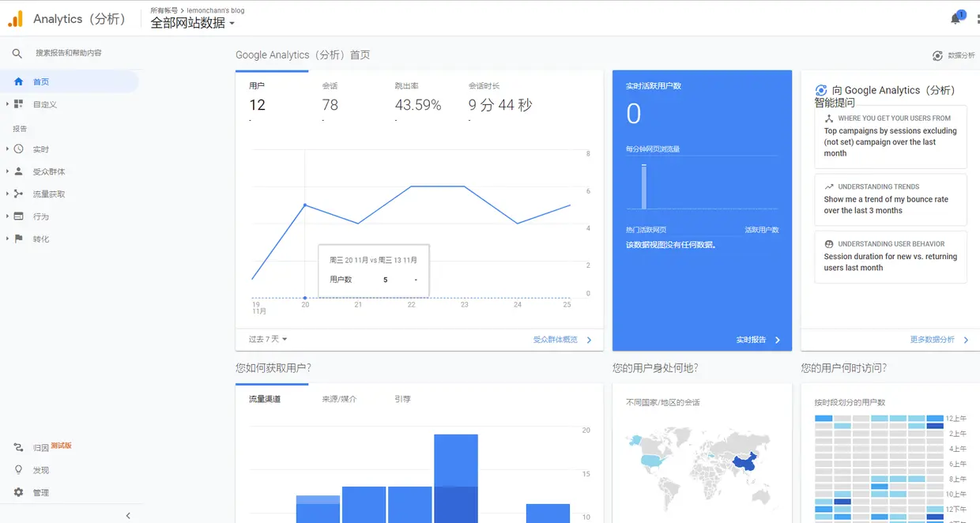Image resolution: width=980 pixels, height=523 pixels.
Task: Open the 管理 admin gear icon
Action: 17,491
